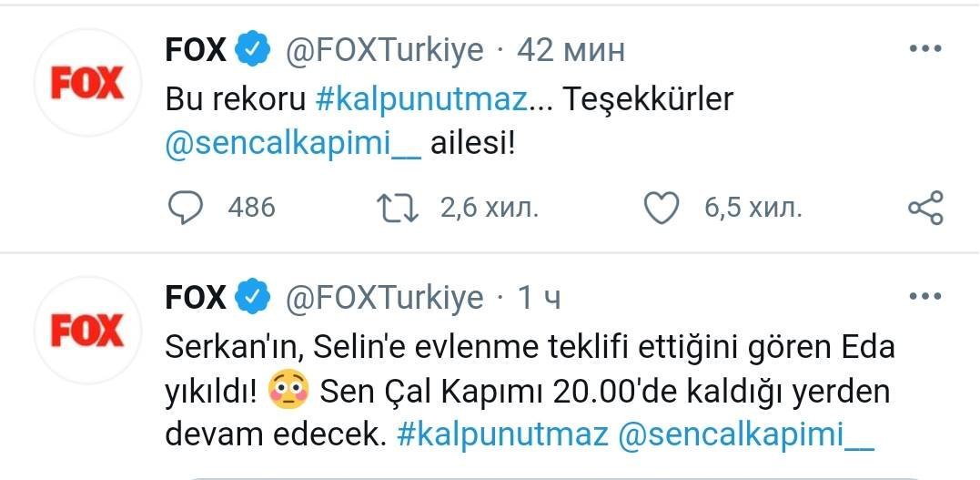Click the verified badge on the second tweet
The width and height of the screenshot is (980, 480).
click(251, 298)
